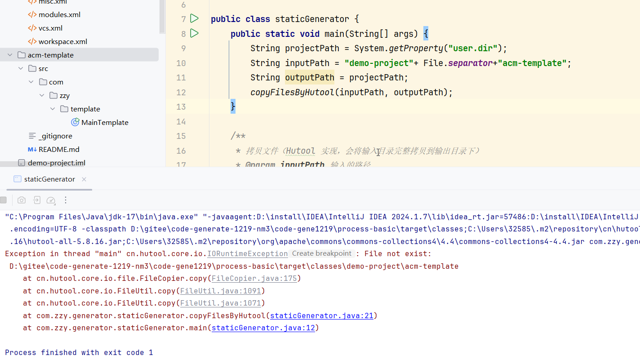Open the profiler gauge icon dropdown
Image resolution: width=640 pixels, height=364 pixels.
coord(51,200)
